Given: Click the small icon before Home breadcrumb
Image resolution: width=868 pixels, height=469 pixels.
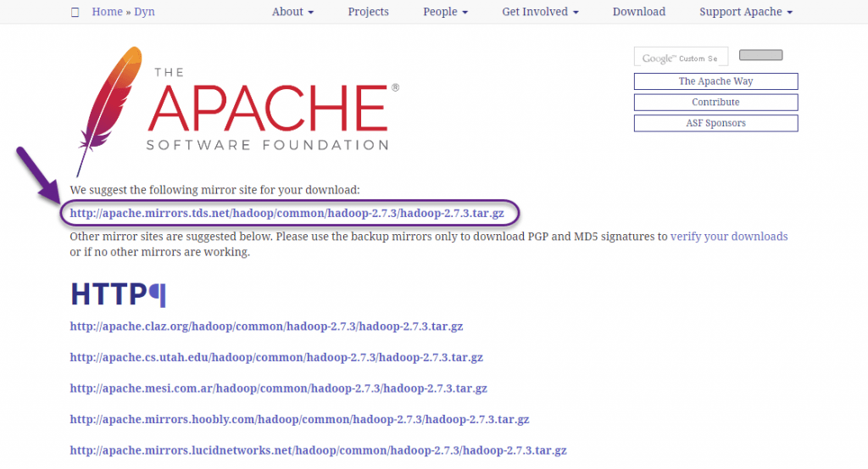Looking at the screenshot, I should point(75,12).
